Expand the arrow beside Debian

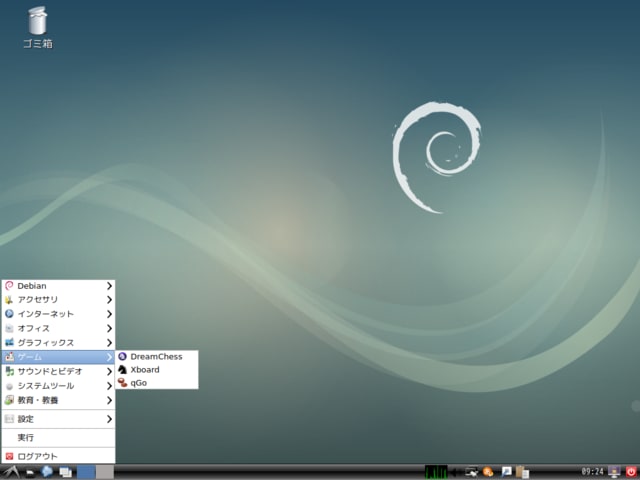[109, 286]
